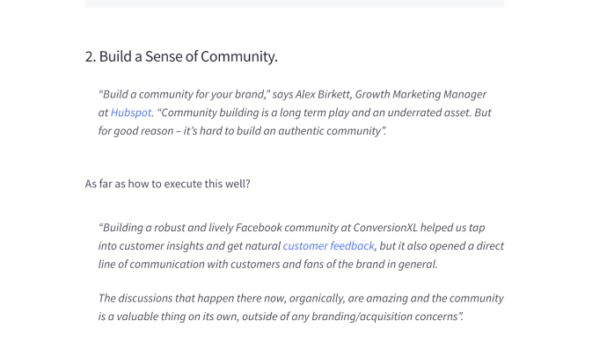
Task: Click the line about communication with customers and fans
Action: coord(268,264)
